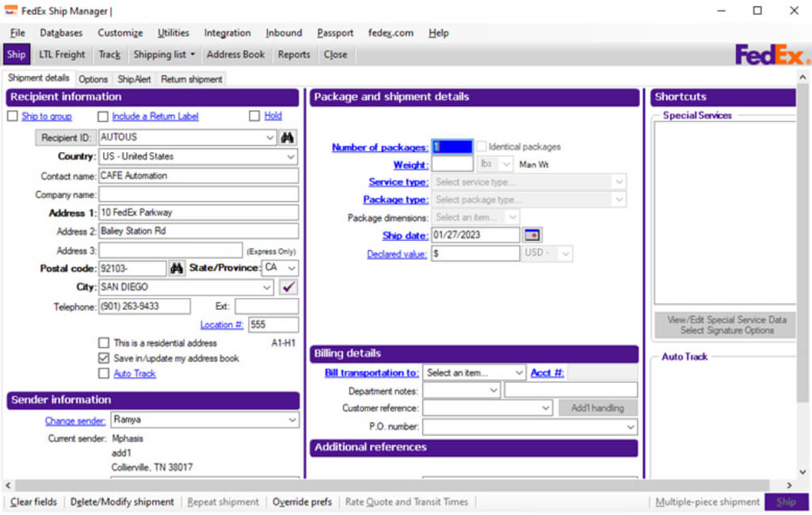
Task: Open Department notes dropdown
Action: click(x=494, y=390)
